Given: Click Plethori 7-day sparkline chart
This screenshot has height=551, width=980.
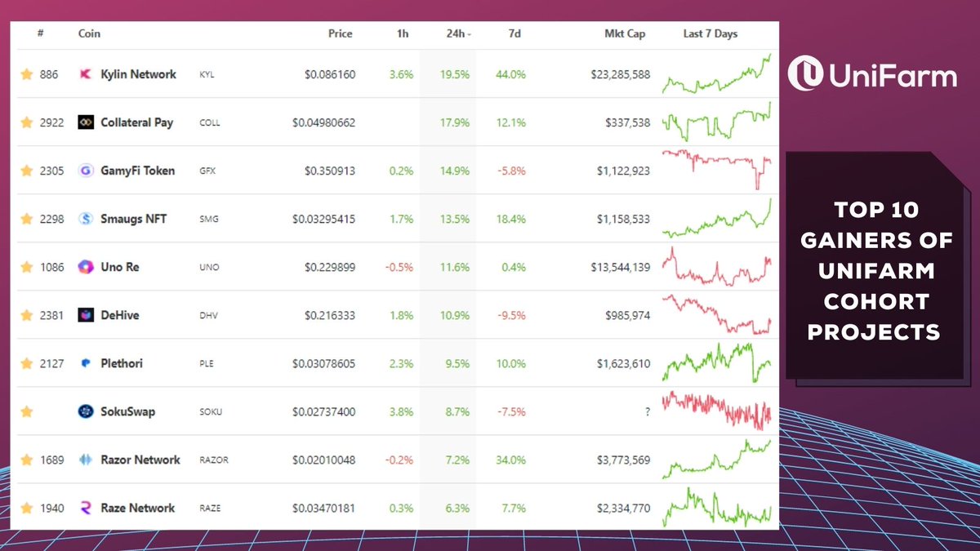Looking at the screenshot, I should [716, 362].
